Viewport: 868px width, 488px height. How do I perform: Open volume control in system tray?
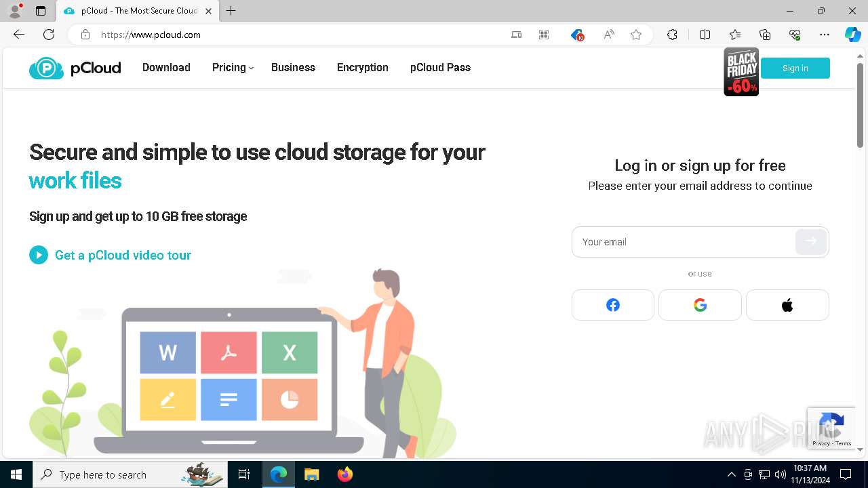click(x=780, y=474)
